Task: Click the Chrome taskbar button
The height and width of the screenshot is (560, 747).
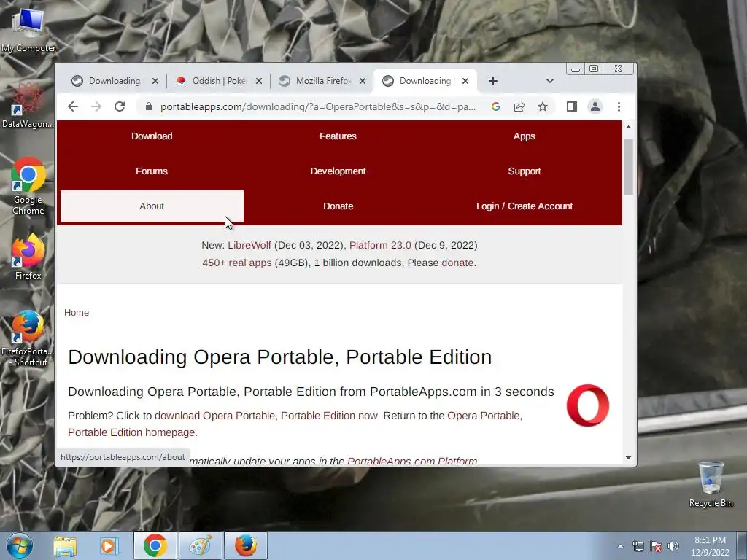Action: [155, 545]
